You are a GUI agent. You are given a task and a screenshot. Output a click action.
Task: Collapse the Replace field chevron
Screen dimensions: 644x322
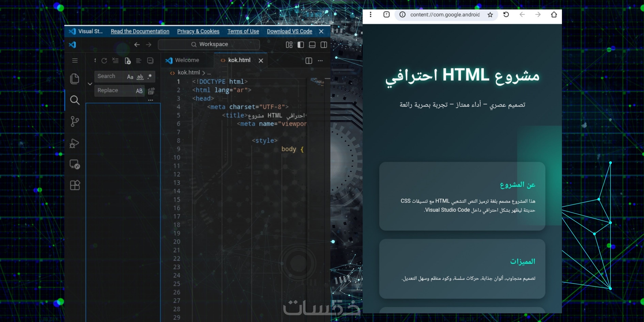coord(90,83)
